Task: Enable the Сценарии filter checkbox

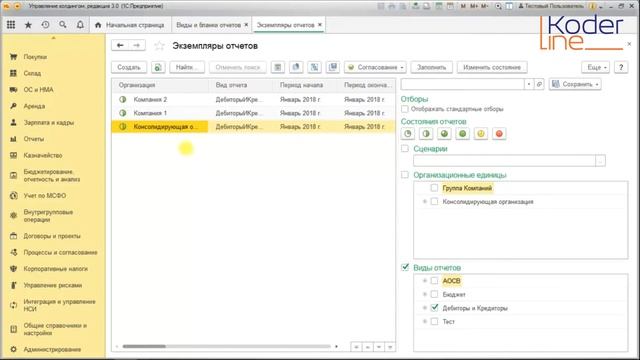Action: tap(404, 149)
